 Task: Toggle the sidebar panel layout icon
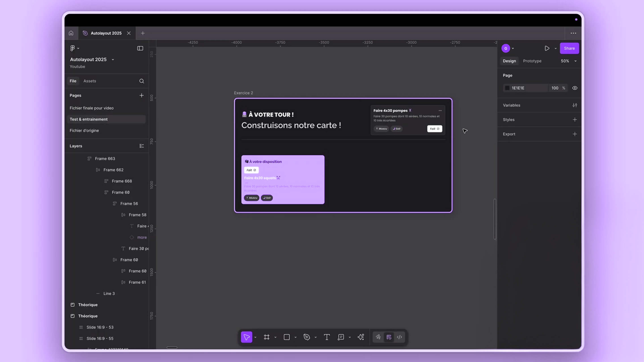140,48
